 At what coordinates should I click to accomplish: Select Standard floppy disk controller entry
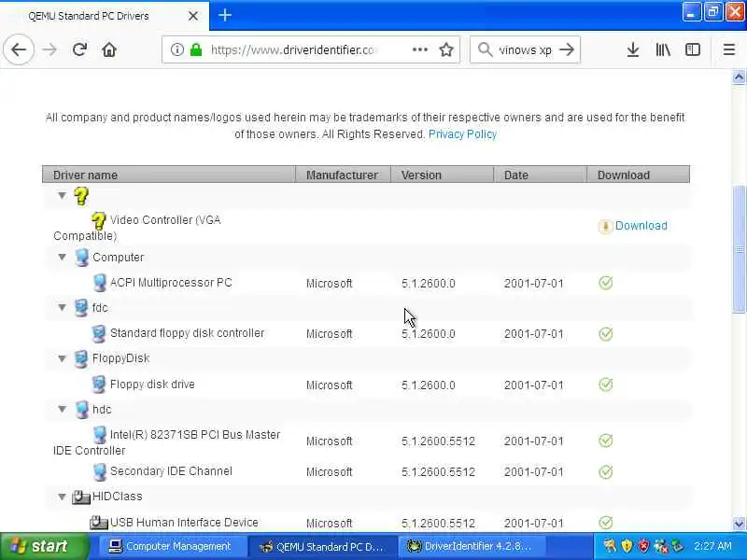click(x=187, y=333)
